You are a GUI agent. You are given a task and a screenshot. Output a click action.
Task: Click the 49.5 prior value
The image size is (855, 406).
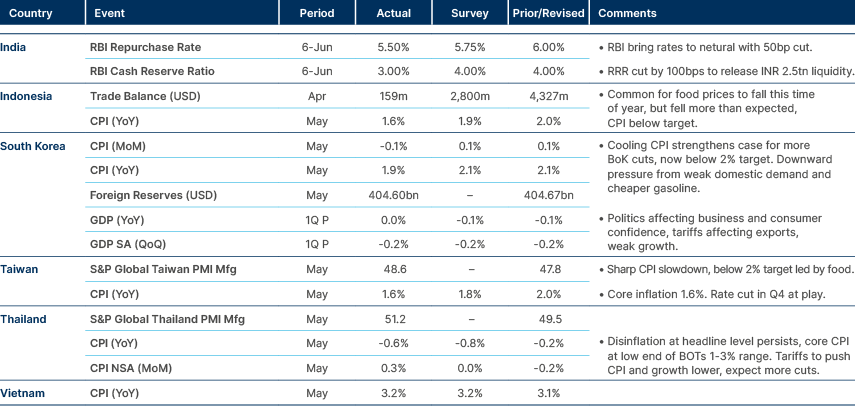pyautogui.click(x=549, y=319)
